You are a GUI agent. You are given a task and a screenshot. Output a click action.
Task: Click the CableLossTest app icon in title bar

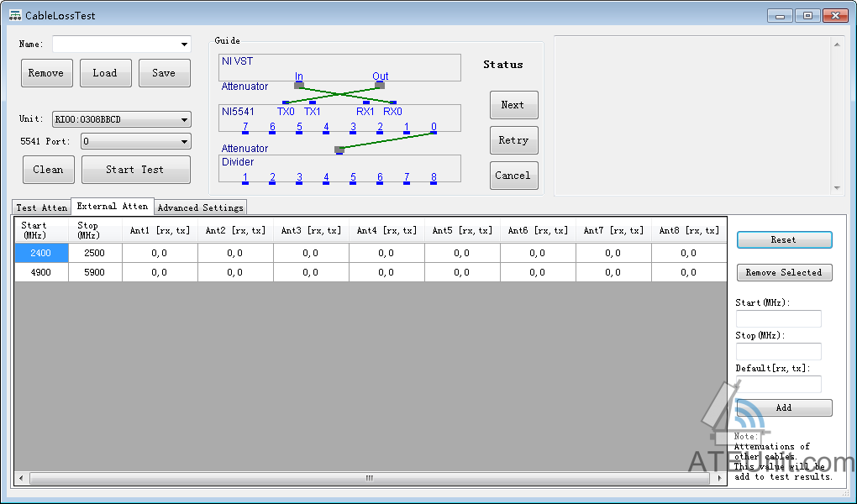pos(14,15)
